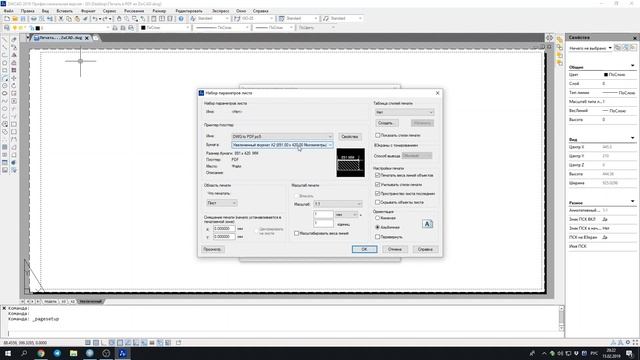Viewport: 640px width, 360px height.
Task: Enable 'Масштабировать веса линий' checkbox
Action: pyautogui.click(x=297, y=233)
